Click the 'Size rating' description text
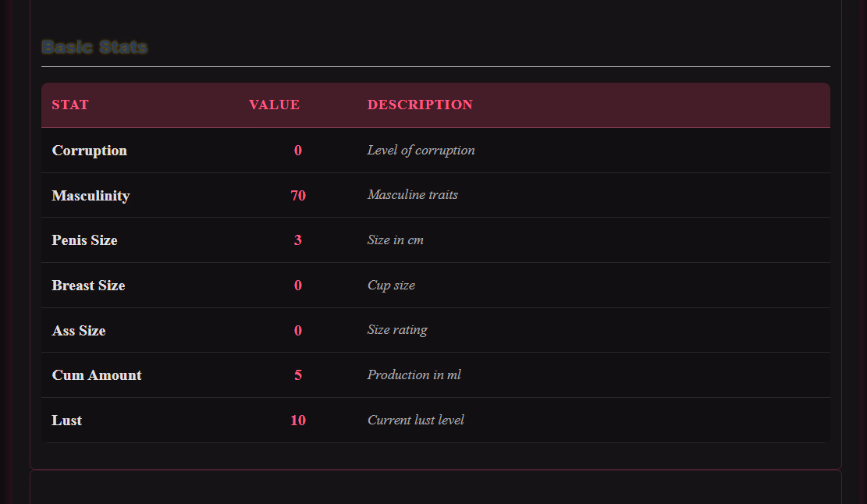Viewport: 867px width, 504px height. 397,330
